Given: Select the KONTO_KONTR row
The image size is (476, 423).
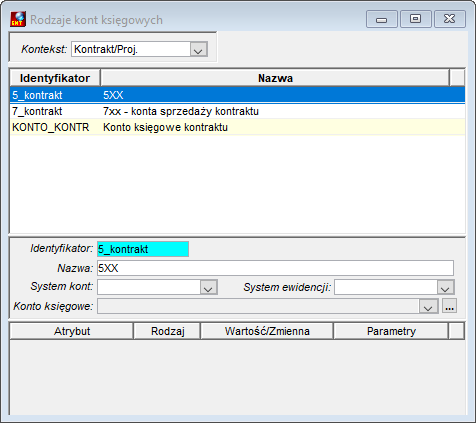Looking at the screenshot, I should tap(237, 127).
